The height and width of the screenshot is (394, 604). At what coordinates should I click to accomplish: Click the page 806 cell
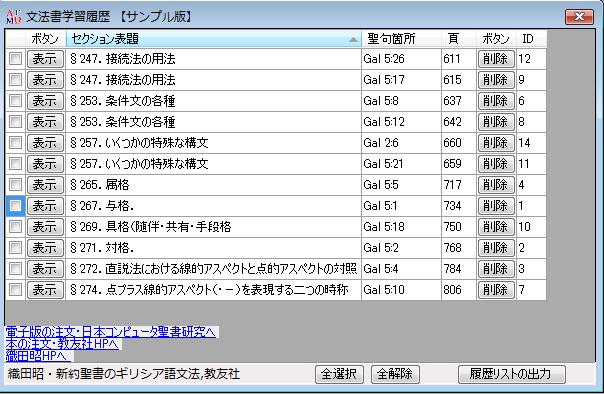pos(458,290)
